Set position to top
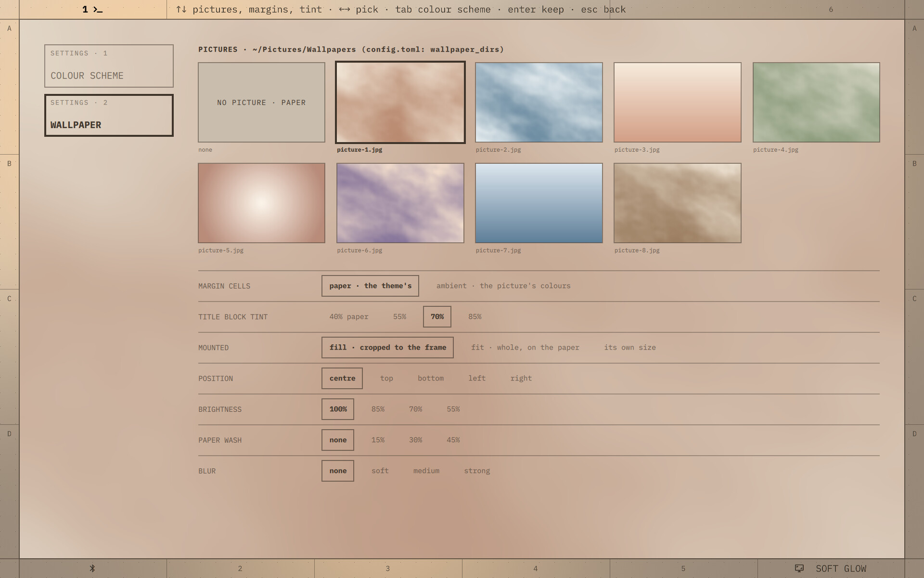This screenshot has height=578, width=924. point(386,378)
